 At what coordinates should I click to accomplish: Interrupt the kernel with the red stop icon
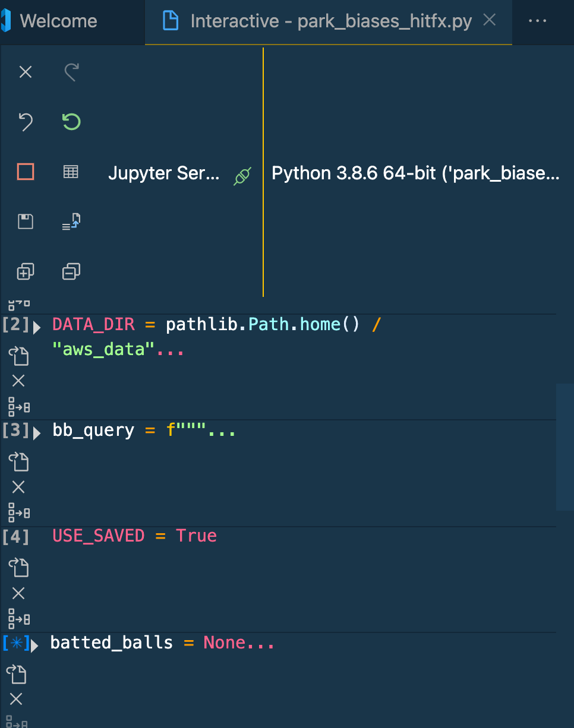tap(25, 172)
